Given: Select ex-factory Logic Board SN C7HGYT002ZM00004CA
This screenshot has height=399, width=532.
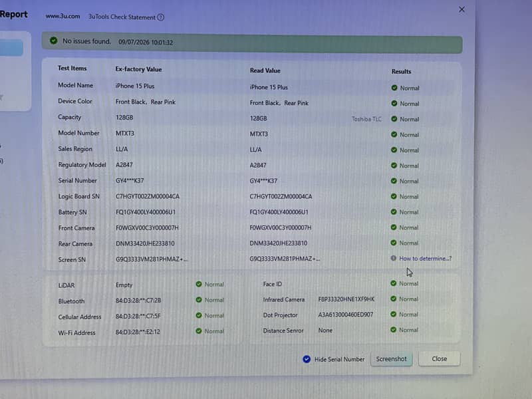Looking at the screenshot, I should [147, 196].
